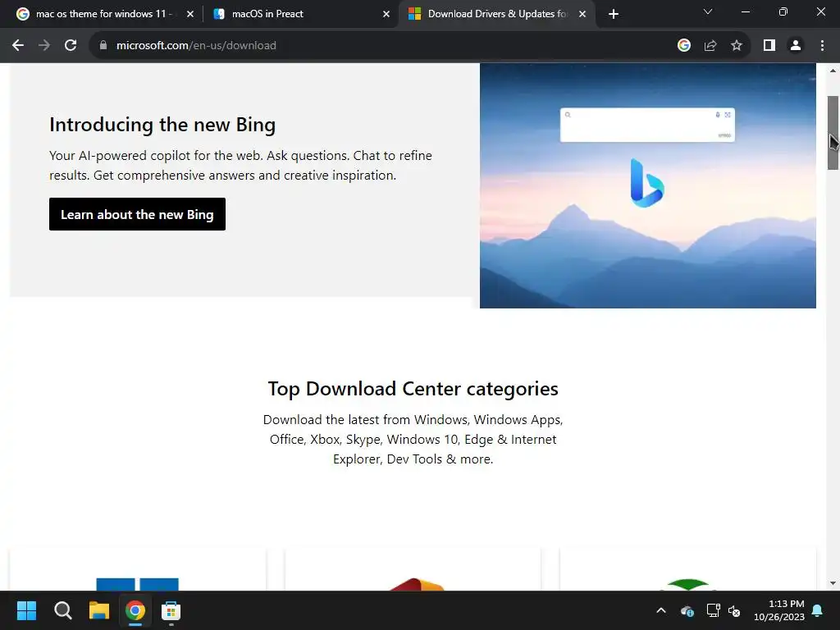Click the Bing promo image

(x=648, y=185)
